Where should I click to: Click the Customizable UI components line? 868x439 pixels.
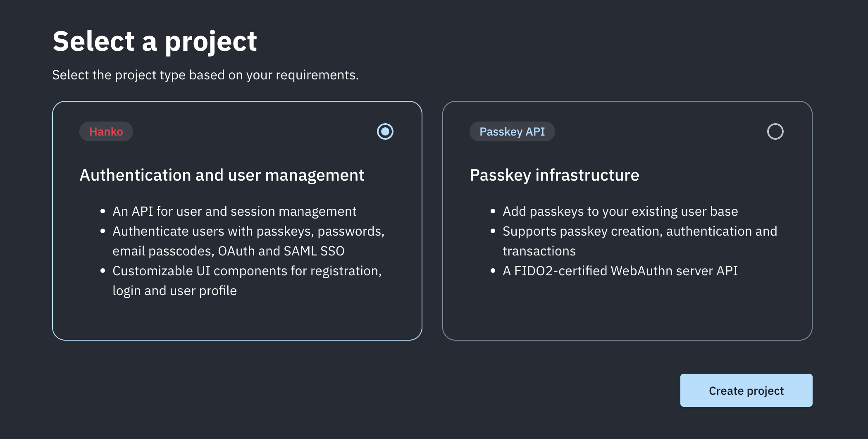[x=247, y=271]
